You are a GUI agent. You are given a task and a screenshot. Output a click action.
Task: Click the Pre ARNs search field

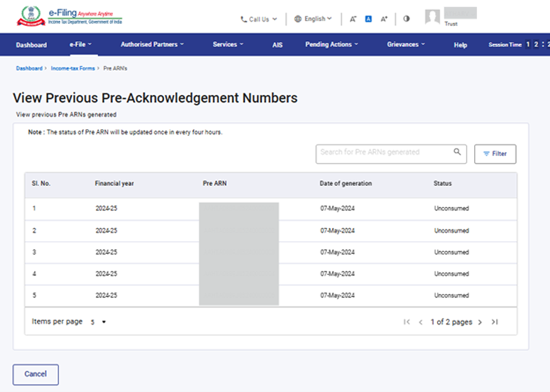pos(384,152)
